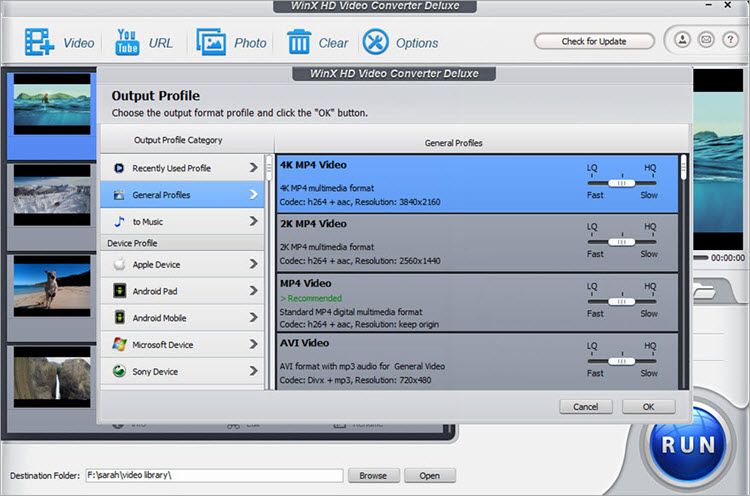
Task: Select the 4K MP4 Video profile
Action: (477, 184)
